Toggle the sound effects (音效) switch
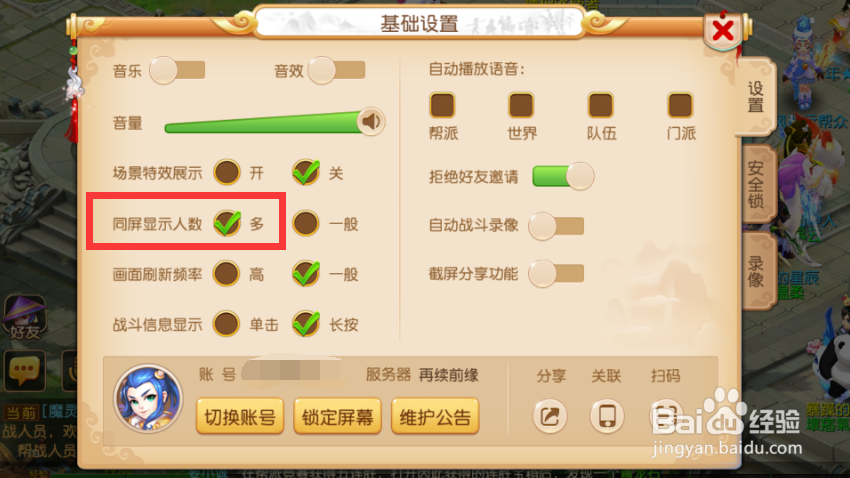This screenshot has height=478, width=850. (337, 70)
